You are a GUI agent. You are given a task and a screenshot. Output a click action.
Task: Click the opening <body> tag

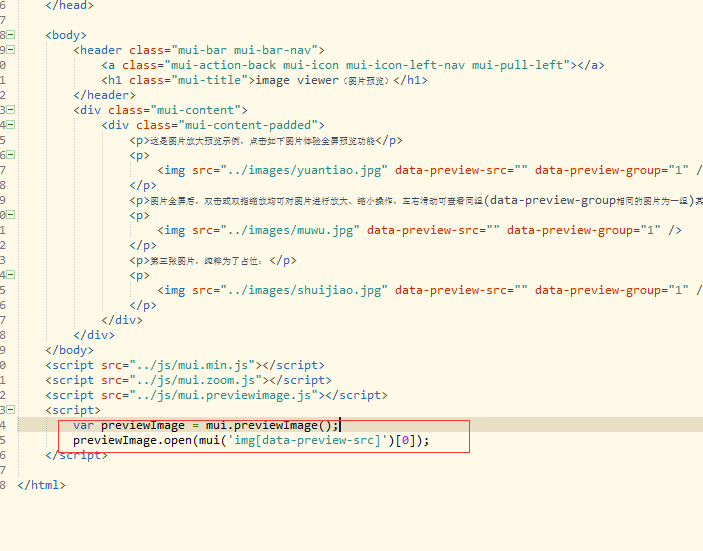click(x=66, y=35)
